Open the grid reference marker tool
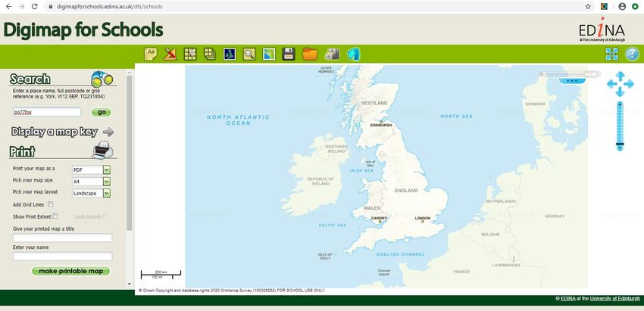The image size is (644, 311). [x=189, y=54]
